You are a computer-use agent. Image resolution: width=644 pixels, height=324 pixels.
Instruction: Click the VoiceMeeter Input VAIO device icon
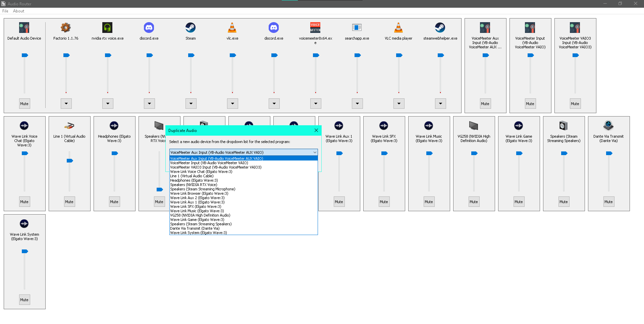coord(530,28)
